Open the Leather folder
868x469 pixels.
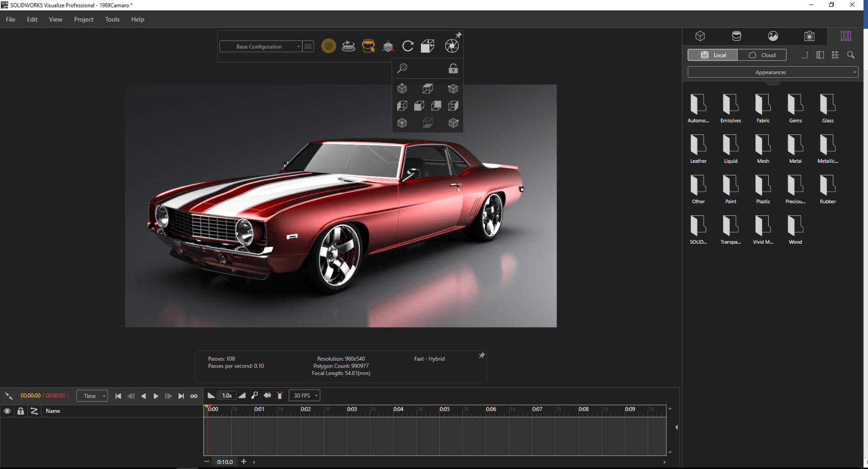point(698,149)
